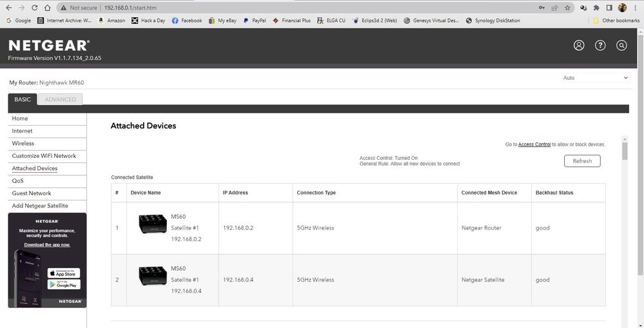Open the extensions puzzle icon
Screen dimensions: 644x328
[596, 8]
